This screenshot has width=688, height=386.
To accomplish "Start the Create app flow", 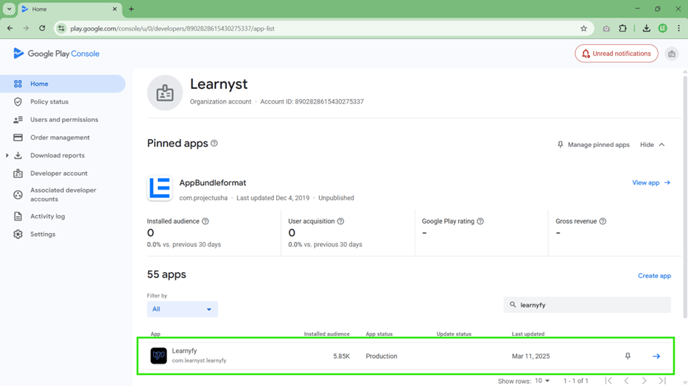I will 654,276.
